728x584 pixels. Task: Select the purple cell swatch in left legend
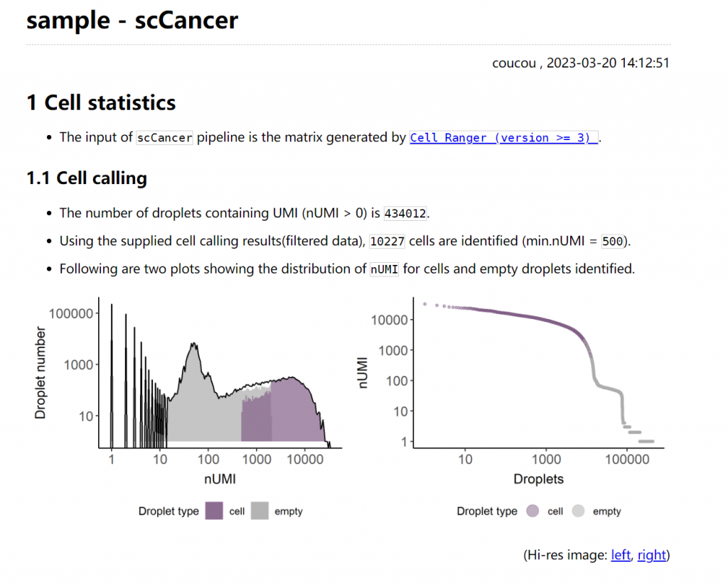point(214,511)
